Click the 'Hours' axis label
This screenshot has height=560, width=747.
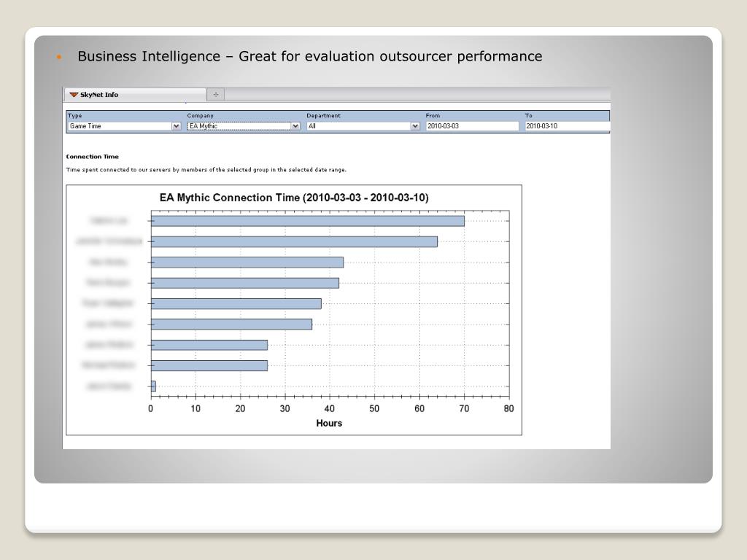(x=329, y=424)
